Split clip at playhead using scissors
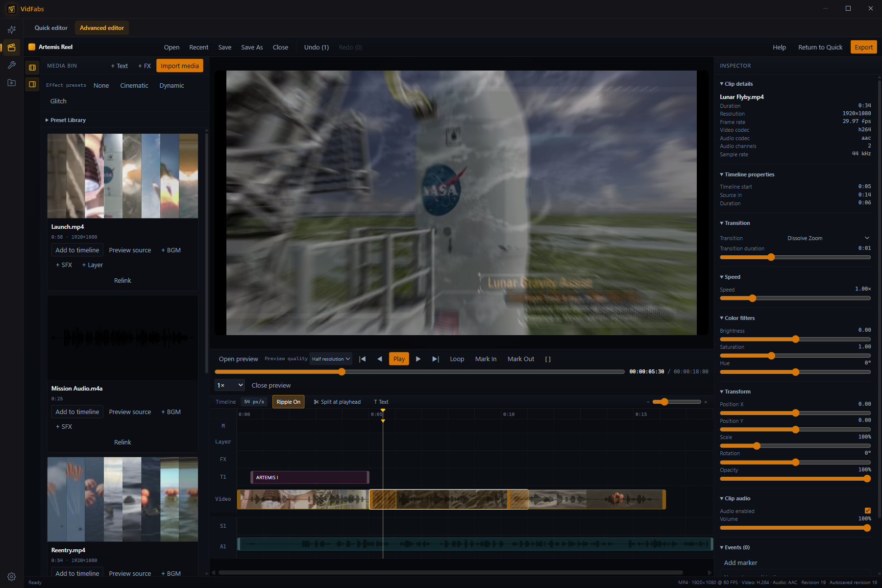Viewport: 882px width, 588px height. pyautogui.click(x=337, y=402)
